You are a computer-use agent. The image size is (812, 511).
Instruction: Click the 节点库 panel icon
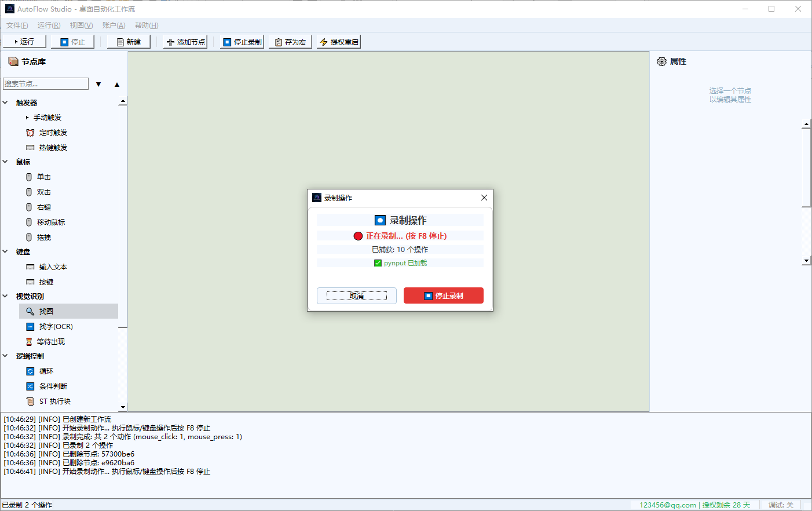coord(13,61)
